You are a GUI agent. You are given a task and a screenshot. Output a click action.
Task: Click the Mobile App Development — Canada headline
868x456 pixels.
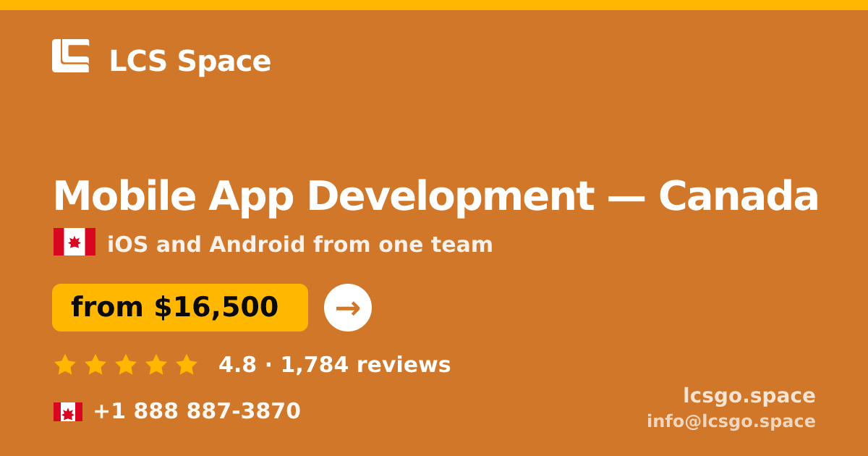[435, 196]
